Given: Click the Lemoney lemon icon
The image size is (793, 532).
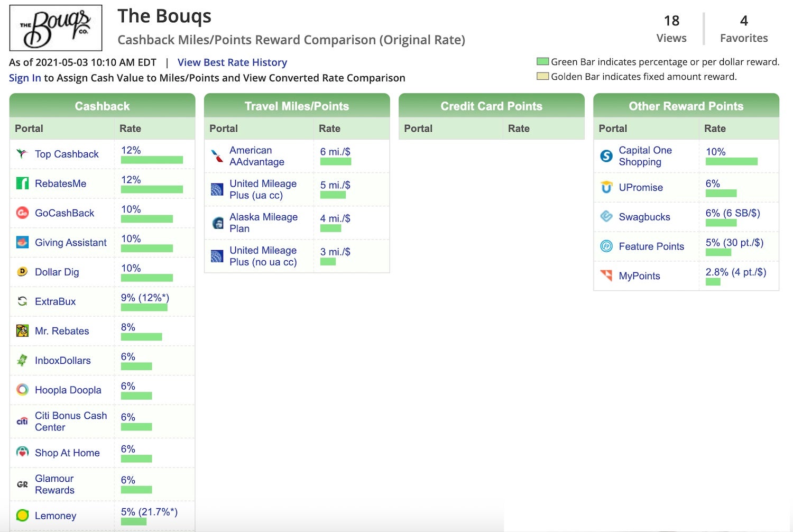Looking at the screenshot, I should coord(22,515).
